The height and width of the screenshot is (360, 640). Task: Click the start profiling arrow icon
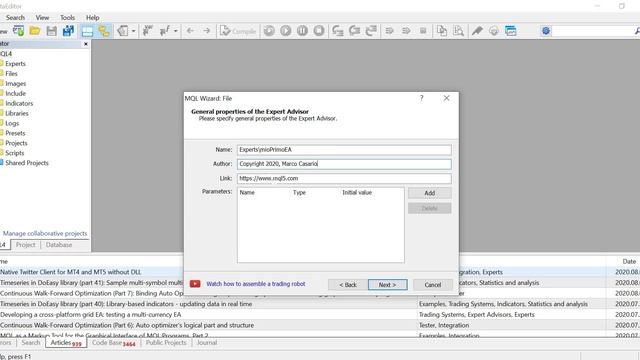point(389,31)
